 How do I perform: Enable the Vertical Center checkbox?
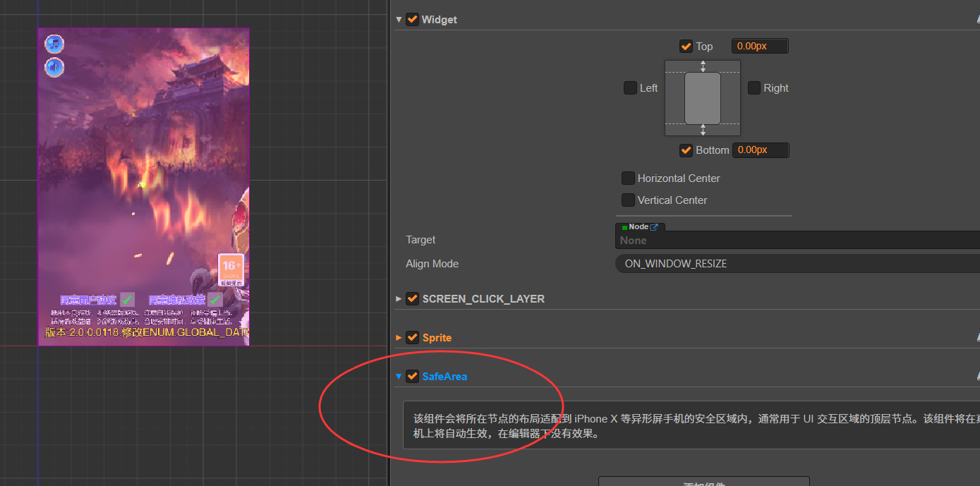click(x=628, y=200)
